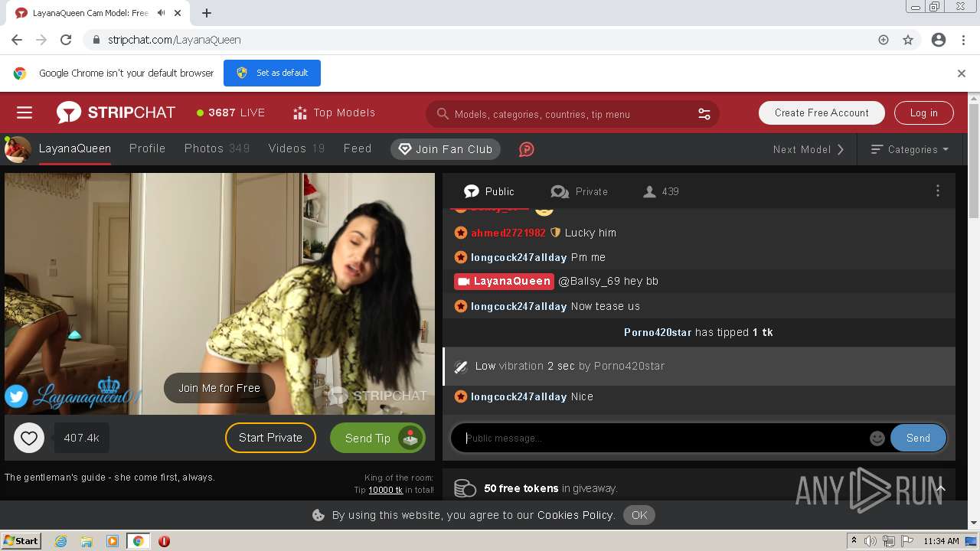Click Set as default button

tap(272, 73)
